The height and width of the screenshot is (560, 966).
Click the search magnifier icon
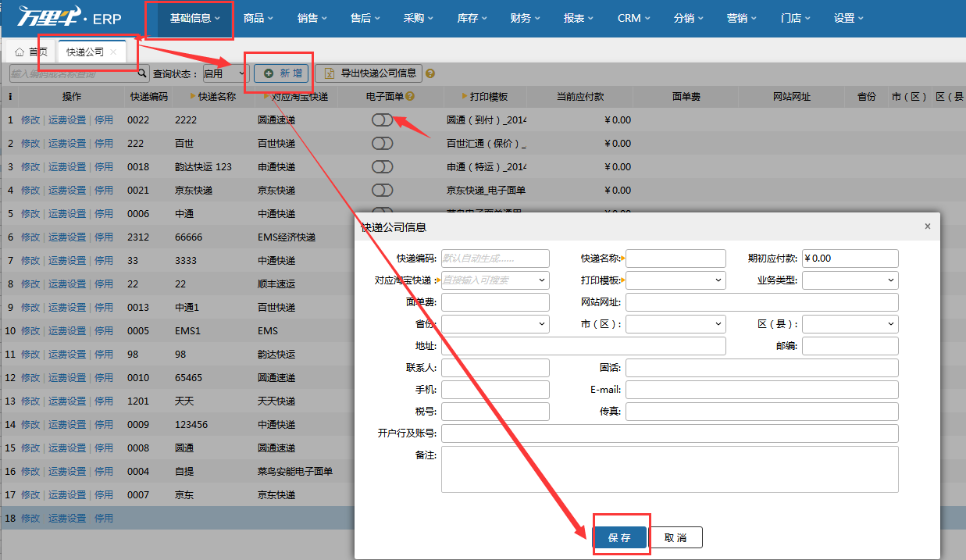click(x=142, y=73)
